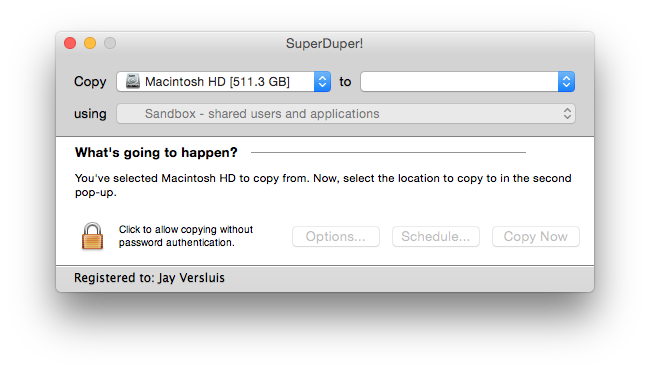Select the empty destination field after "to"
The height and width of the screenshot is (372, 650).
click(459, 82)
